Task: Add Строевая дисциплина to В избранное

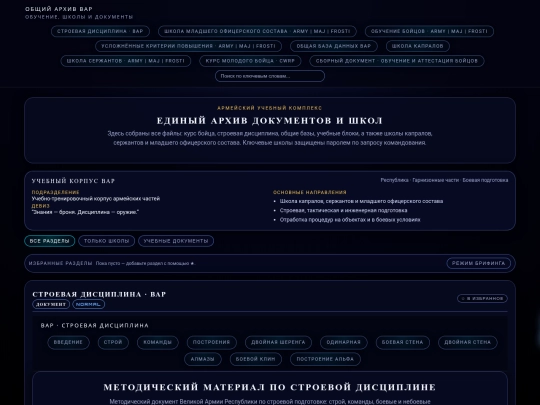Action: point(482,299)
